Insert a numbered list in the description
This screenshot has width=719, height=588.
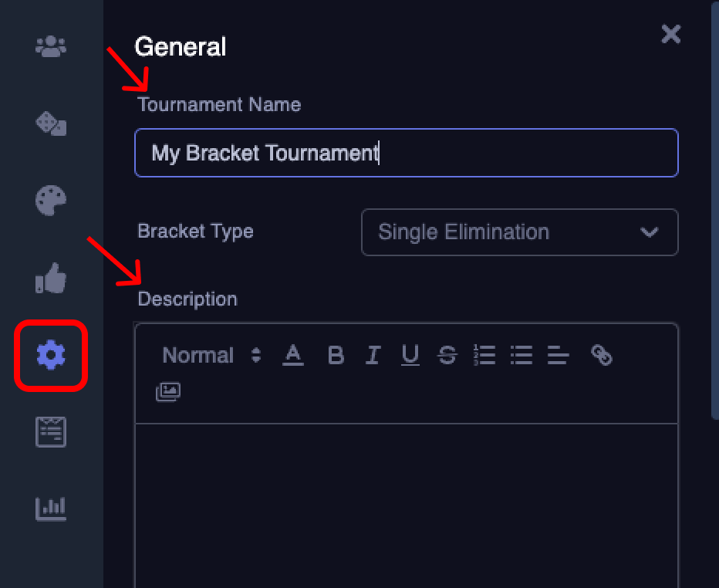click(484, 355)
